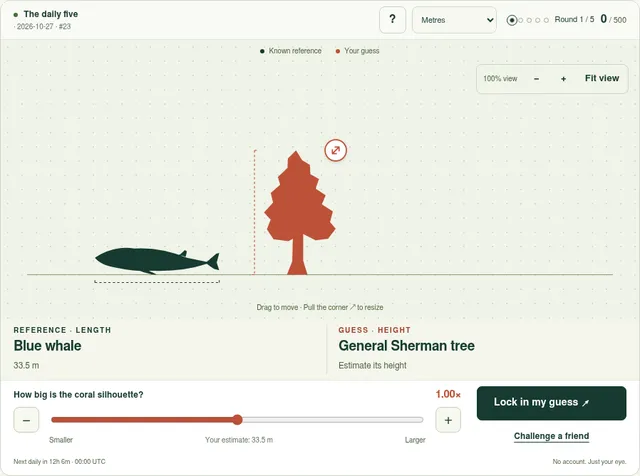Viewport: 640px width, 476px height.
Task: Click the blue whale reference silhouette
Action: [157, 261]
